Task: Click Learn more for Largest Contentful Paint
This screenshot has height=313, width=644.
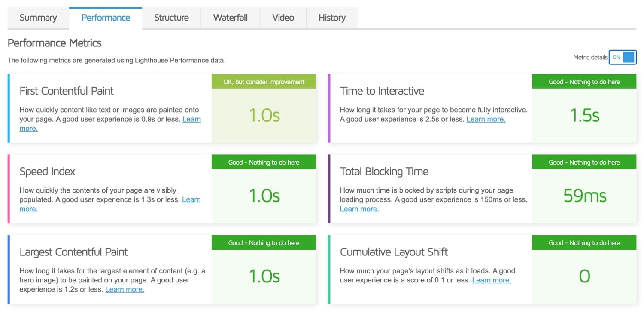Action: pyautogui.click(x=125, y=289)
